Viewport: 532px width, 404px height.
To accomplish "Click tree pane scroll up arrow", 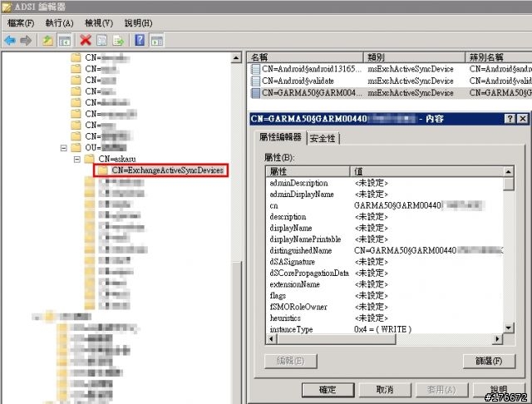I will [236, 58].
